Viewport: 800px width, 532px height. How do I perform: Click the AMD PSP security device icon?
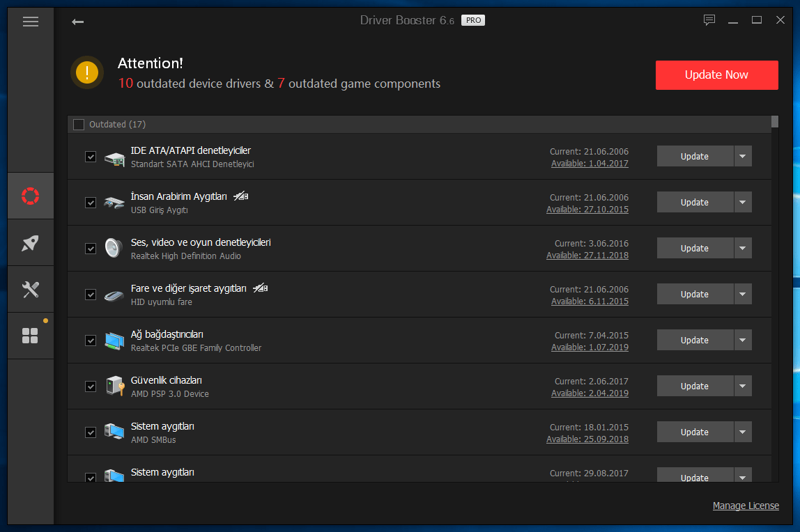tap(115, 386)
